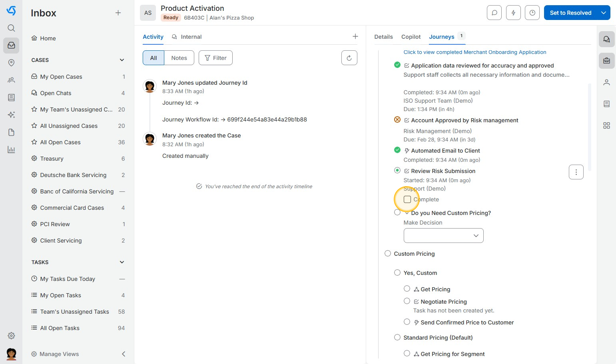
Task: Switch to the Copilot tab
Action: (411, 37)
